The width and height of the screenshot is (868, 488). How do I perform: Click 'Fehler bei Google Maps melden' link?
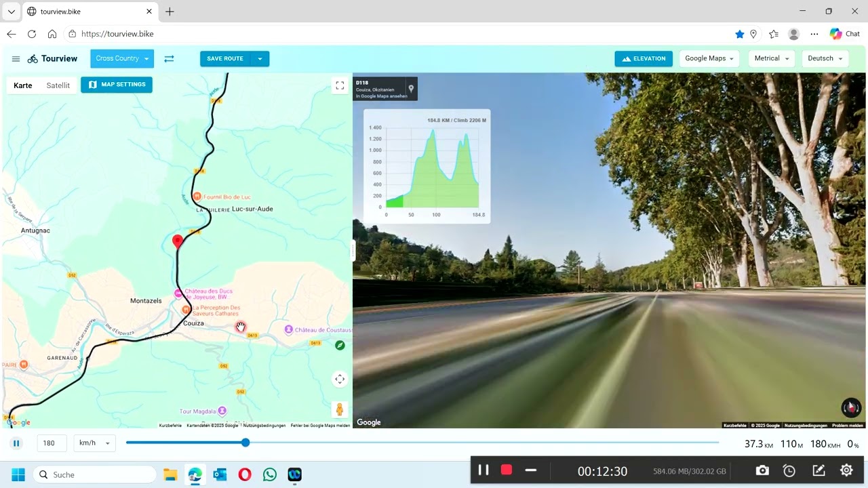click(320, 426)
